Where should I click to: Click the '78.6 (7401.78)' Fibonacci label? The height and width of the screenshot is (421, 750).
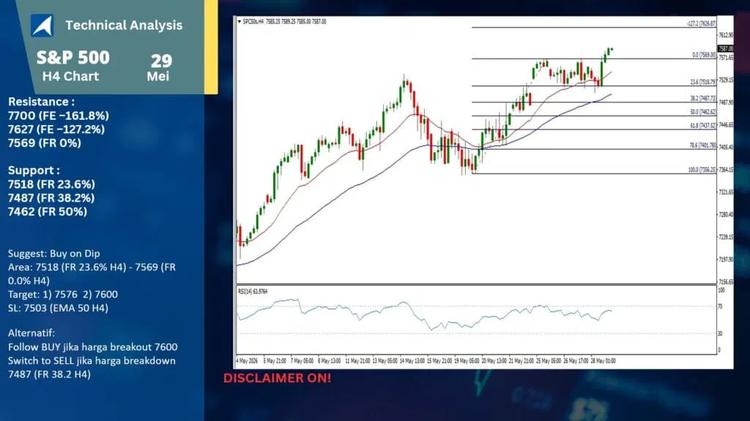pos(703,145)
